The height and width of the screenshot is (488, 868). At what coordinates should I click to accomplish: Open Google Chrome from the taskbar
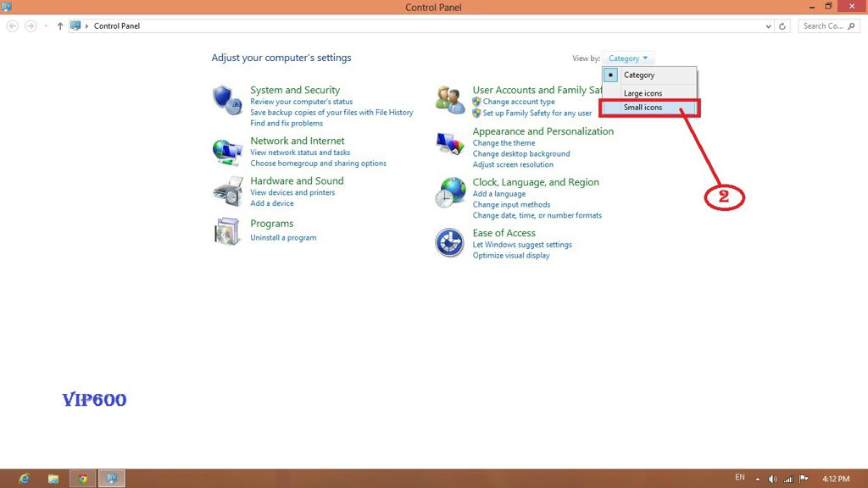click(x=82, y=479)
